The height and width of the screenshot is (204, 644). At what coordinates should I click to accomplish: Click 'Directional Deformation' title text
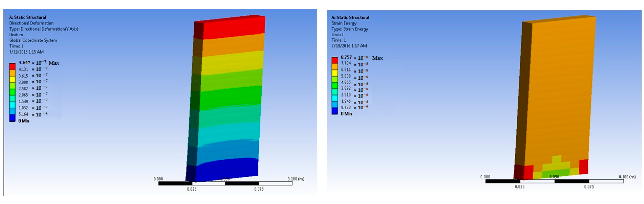tap(31, 23)
